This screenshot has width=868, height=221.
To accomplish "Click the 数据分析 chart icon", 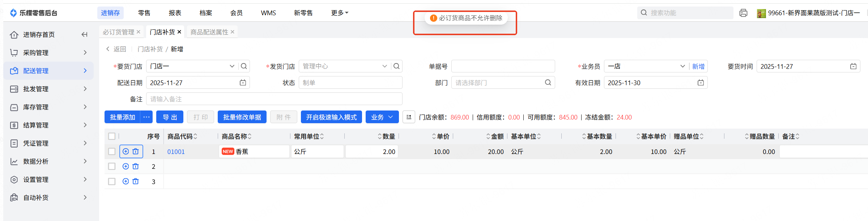I will 14,161.
